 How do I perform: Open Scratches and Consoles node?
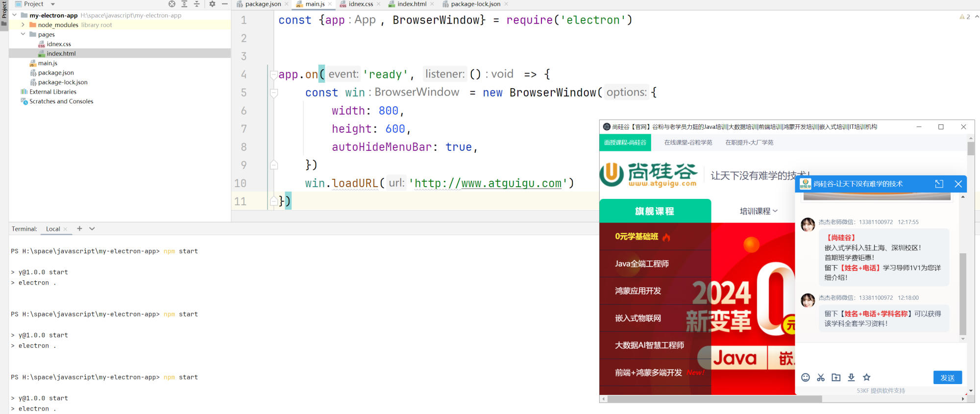pyautogui.click(x=61, y=101)
